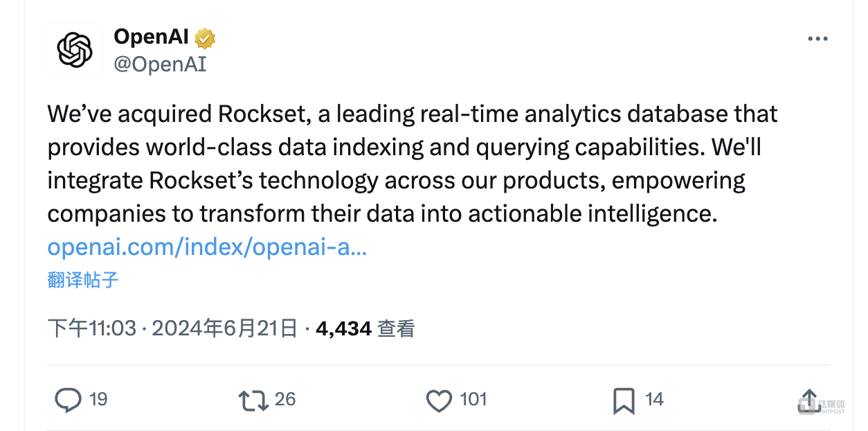Click the reply speech bubble icon
Image resolution: width=868 pixels, height=431 pixels.
[x=68, y=400]
